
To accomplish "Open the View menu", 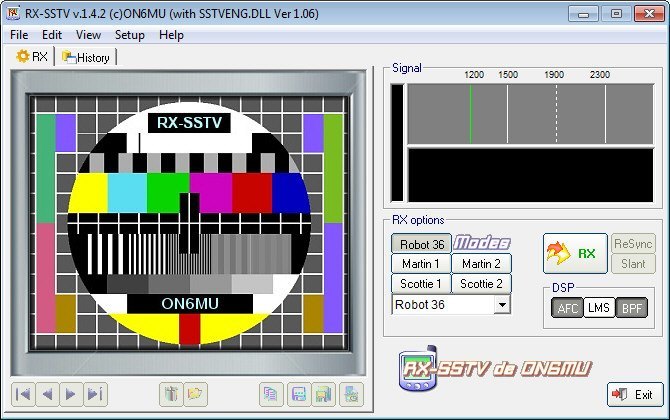I will 88,35.
